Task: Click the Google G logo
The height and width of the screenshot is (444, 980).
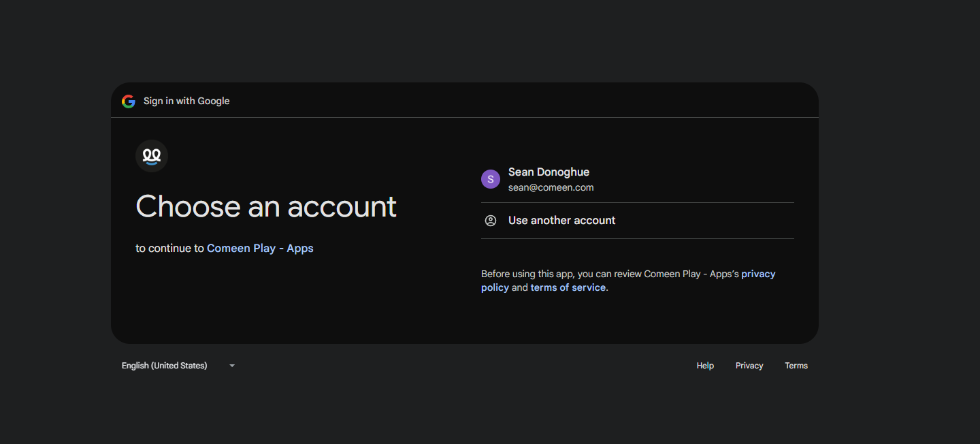Action: click(129, 101)
